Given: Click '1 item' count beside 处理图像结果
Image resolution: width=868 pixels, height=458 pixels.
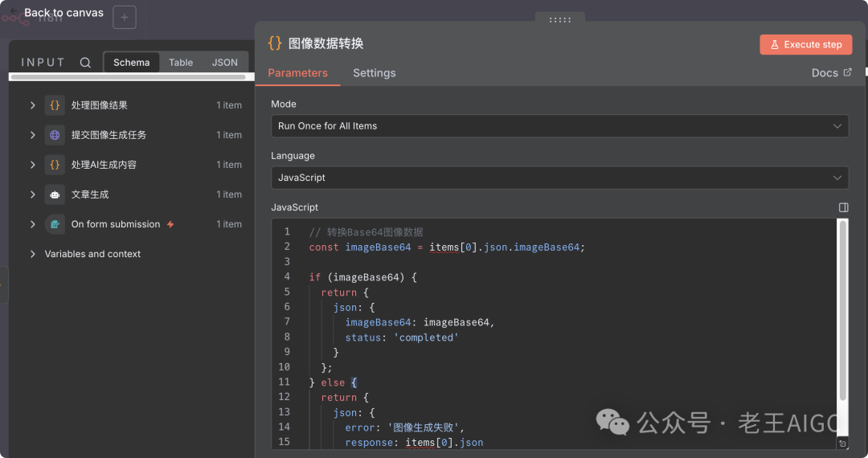Looking at the screenshot, I should (228, 105).
